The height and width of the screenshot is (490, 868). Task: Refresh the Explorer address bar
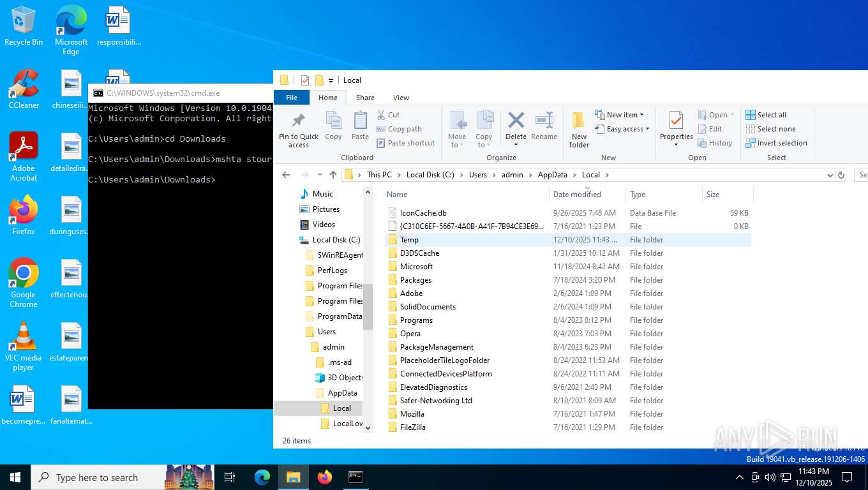(x=841, y=175)
